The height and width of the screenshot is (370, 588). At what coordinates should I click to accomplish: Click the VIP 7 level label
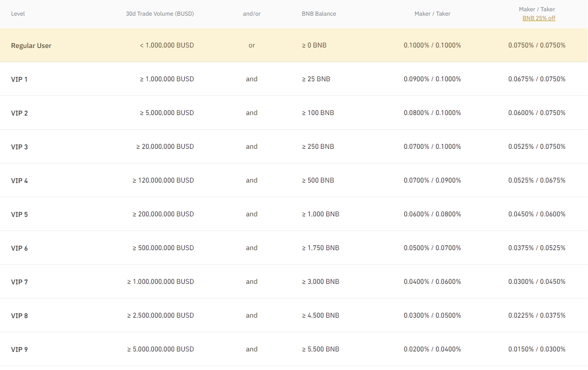[x=20, y=282]
